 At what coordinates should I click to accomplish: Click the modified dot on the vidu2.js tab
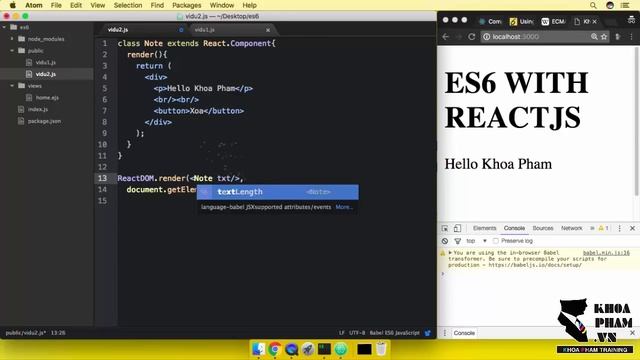[181, 30]
